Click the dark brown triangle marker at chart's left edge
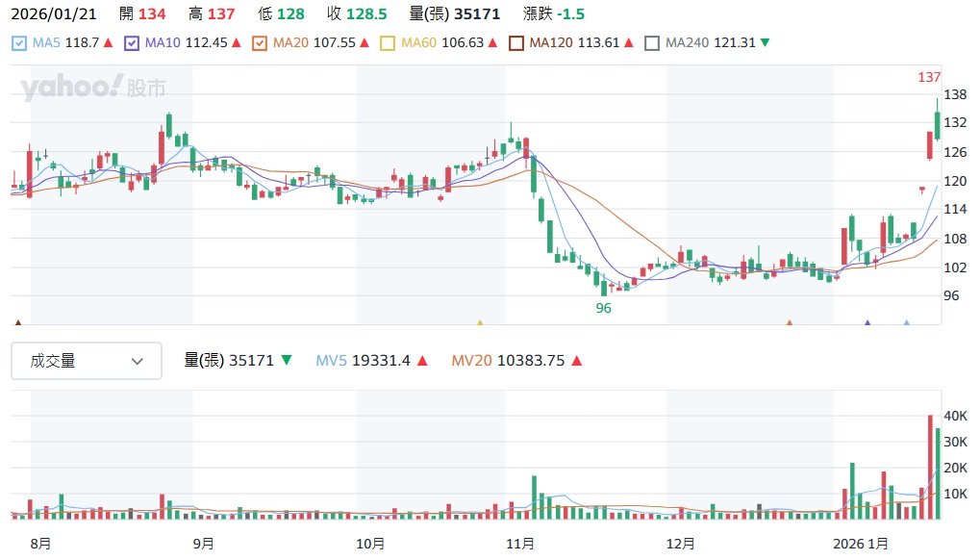The image size is (980, 560). pyautogui.click(x=17, y=323)
